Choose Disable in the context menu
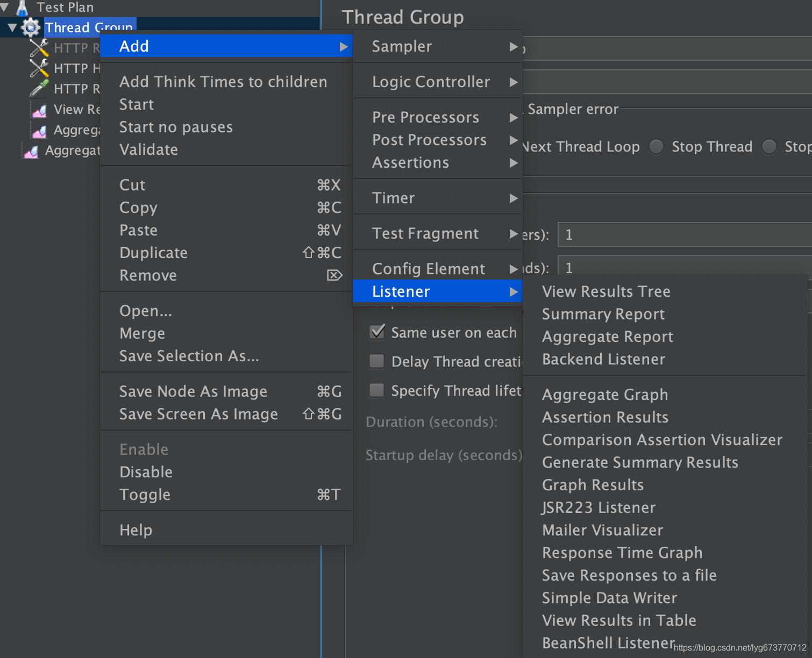The width and height of the screenshot is (812, 658). pos(226,472)
